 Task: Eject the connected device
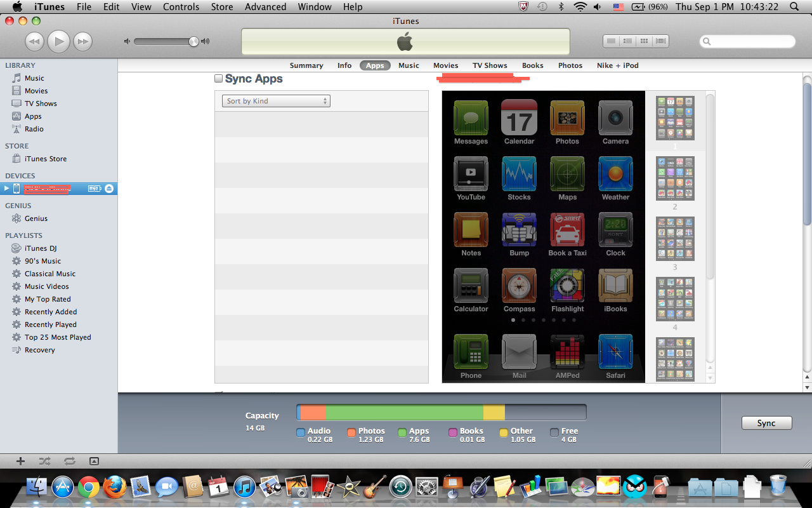pyautogui.click(x=109, y=189)
